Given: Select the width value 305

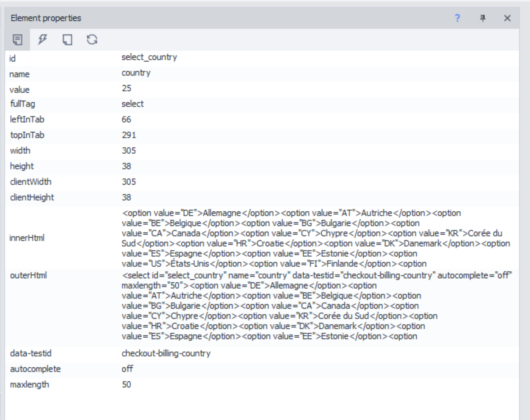Looking at the screenshot, I should click(x=129, y=151).
